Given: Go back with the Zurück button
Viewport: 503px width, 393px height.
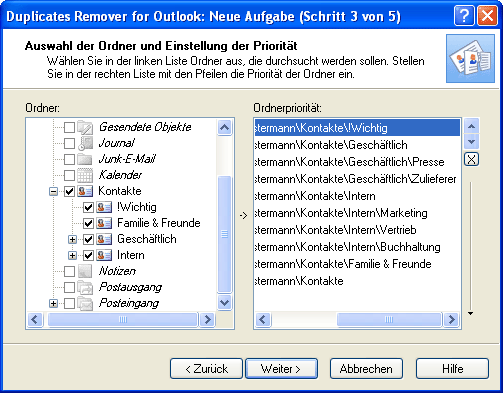Looking at the screenshot, I should pyautogui.click(x=206, y=369).
